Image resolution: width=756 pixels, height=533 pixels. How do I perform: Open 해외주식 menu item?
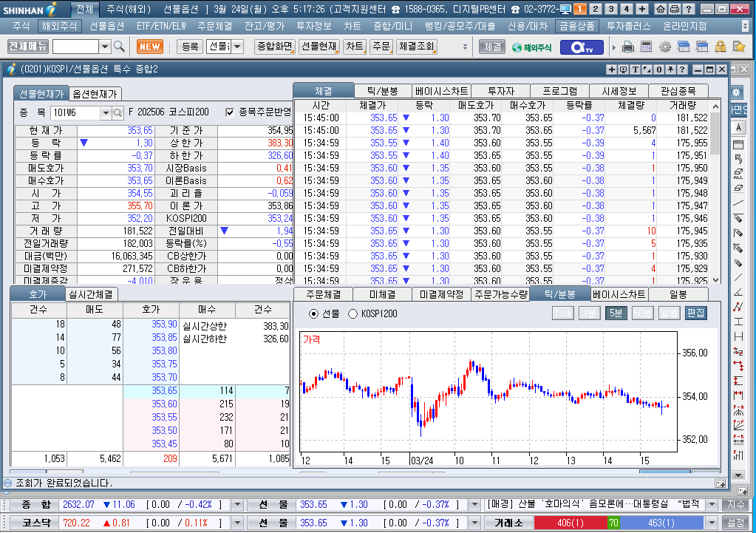click(x=59, y=26)
